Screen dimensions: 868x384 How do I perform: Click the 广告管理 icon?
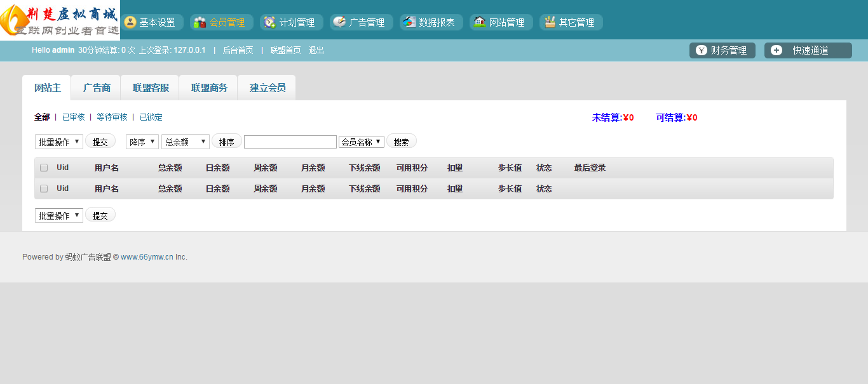pos(340,22)
